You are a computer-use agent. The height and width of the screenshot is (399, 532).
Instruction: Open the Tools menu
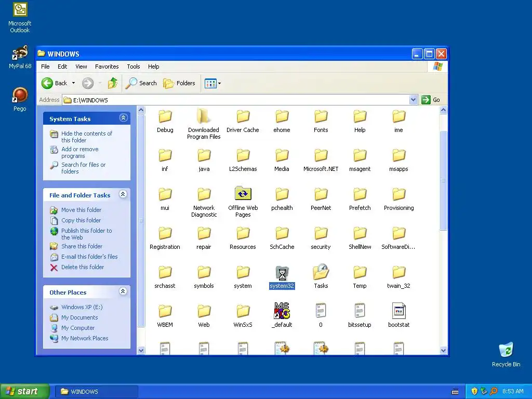pyautogui.click(x=134, y=66)
